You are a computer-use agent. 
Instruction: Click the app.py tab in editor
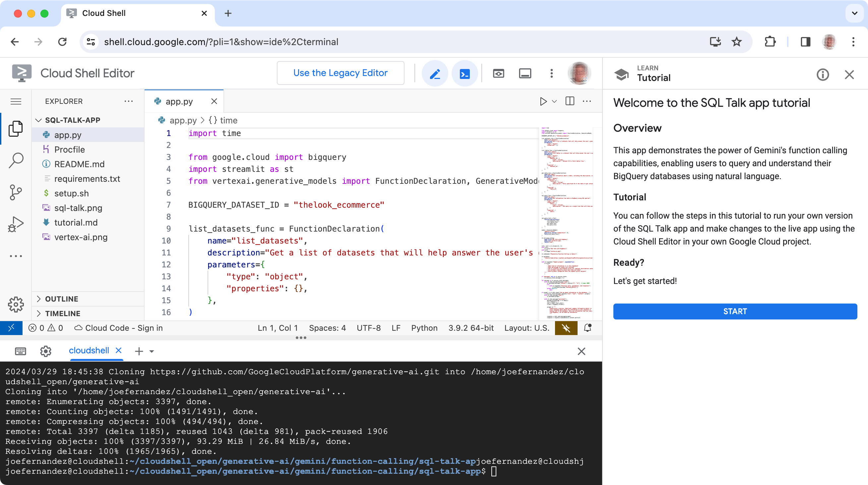[179, 102]
